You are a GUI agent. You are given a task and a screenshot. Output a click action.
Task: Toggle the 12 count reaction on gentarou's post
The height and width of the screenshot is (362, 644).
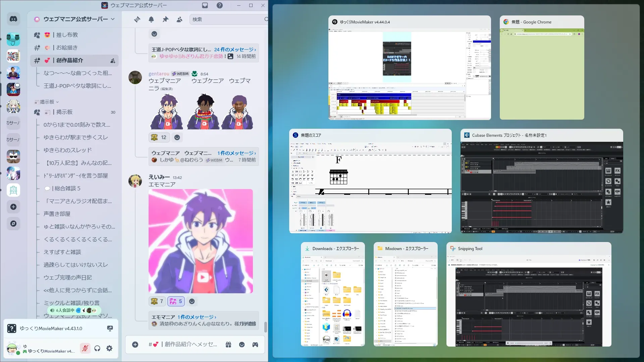[159, 137]
